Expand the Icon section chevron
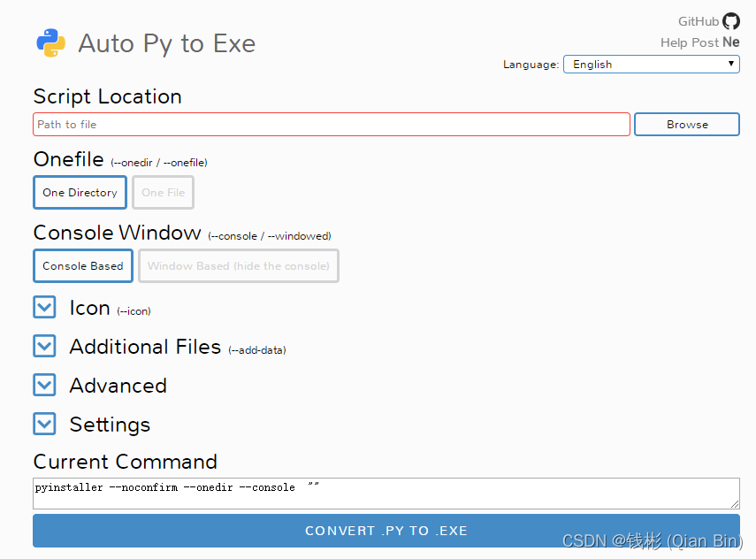The width and height of the screenshot is (756, 559). tap(44, 307)
